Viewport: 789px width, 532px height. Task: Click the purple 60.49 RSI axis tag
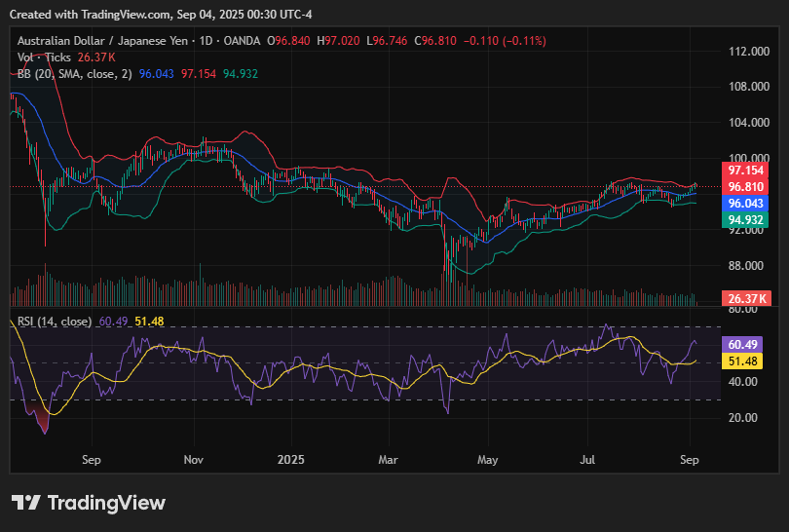(x=742, y=344)
